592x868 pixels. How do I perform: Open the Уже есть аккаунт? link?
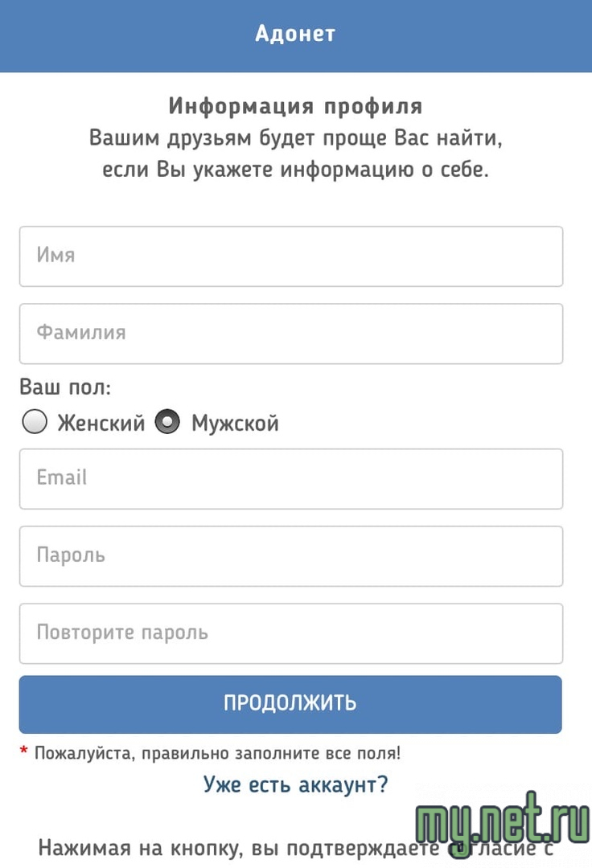click(x=295, y=784)
